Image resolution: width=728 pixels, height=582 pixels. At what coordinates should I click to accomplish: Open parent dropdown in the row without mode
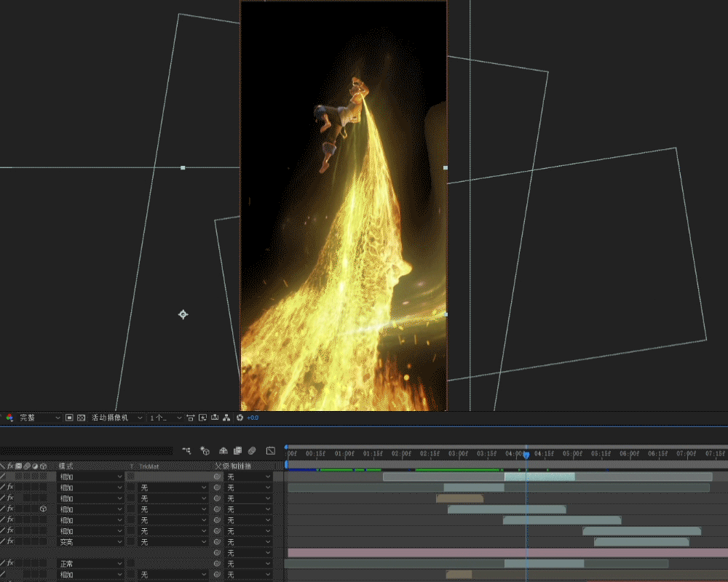(248, 553)
